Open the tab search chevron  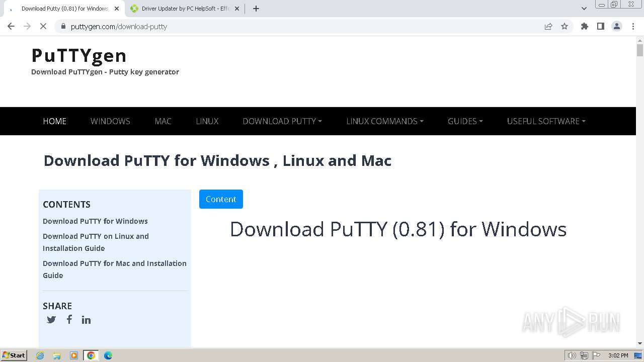(584, 9)
